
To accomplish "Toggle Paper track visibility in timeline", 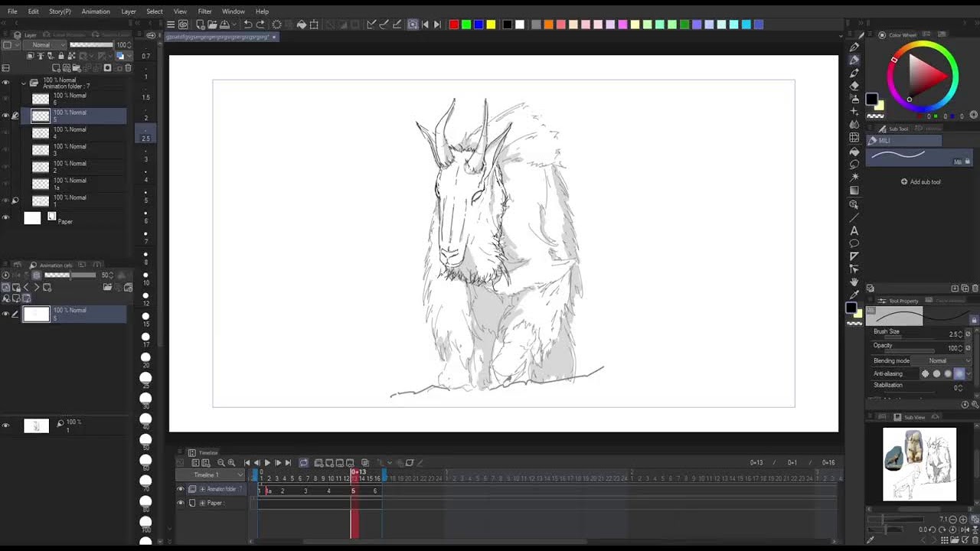I will 181,503.
